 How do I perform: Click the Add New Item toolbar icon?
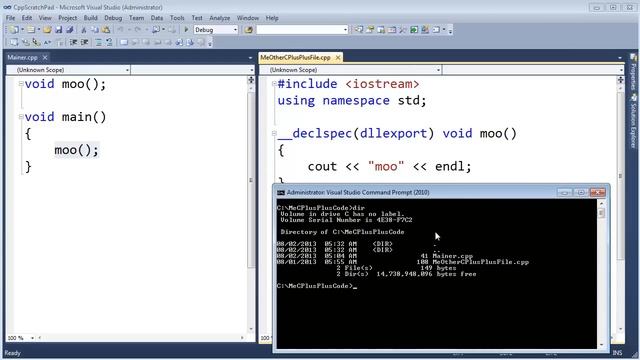[x=31, y=30]
